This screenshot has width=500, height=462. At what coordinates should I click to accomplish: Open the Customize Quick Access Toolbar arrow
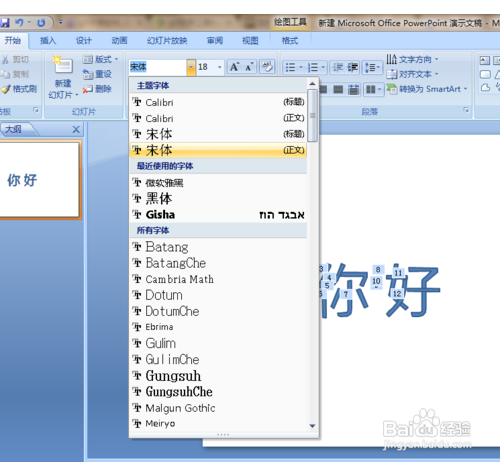[61, 22]
